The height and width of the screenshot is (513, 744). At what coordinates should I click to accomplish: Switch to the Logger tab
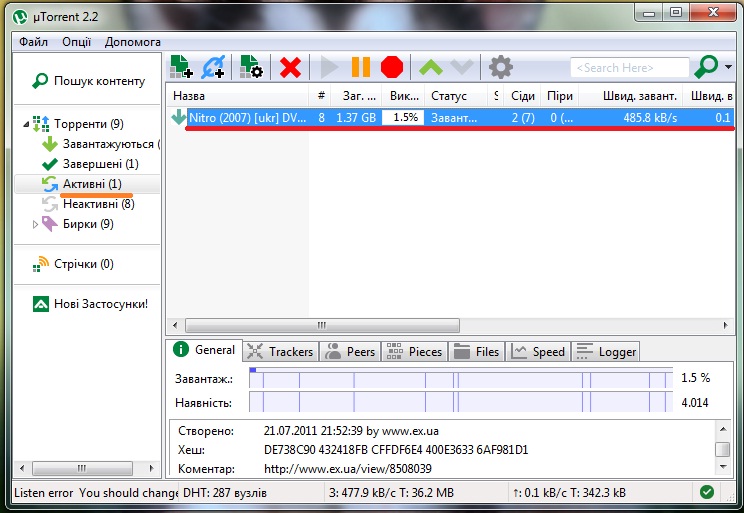[x=606, y=352]
